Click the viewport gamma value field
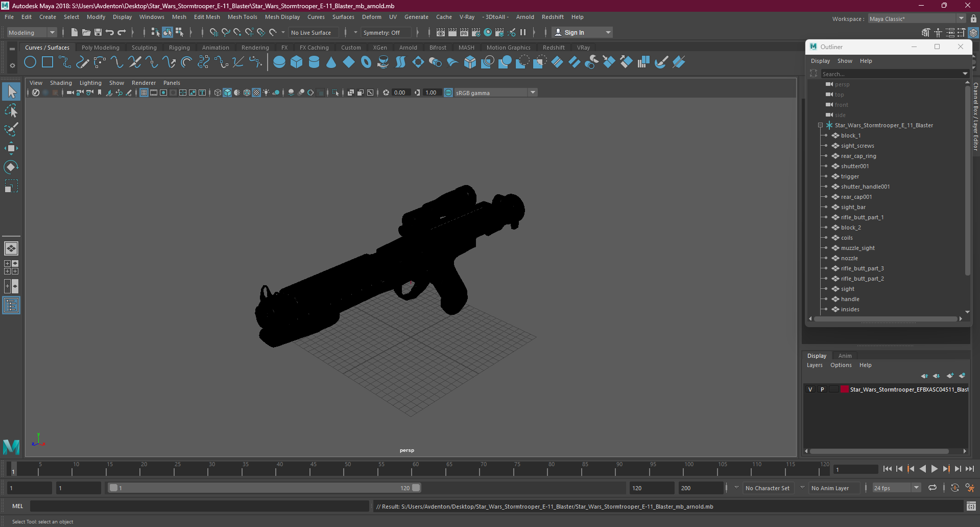The image size is (980, 527). click(432, 93)
